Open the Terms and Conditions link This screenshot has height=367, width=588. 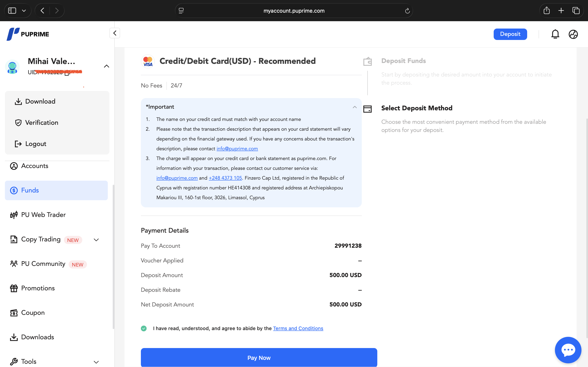tap(298, 328)
